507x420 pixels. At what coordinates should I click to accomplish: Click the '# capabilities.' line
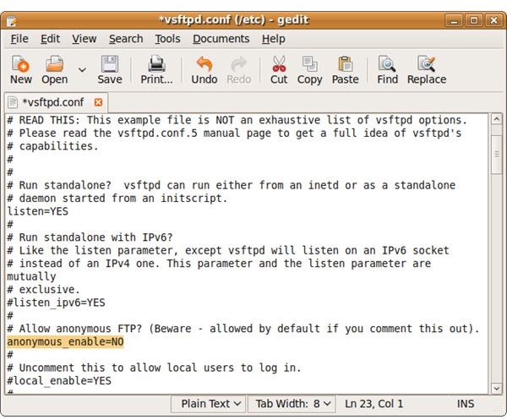[x=52, y=146]
